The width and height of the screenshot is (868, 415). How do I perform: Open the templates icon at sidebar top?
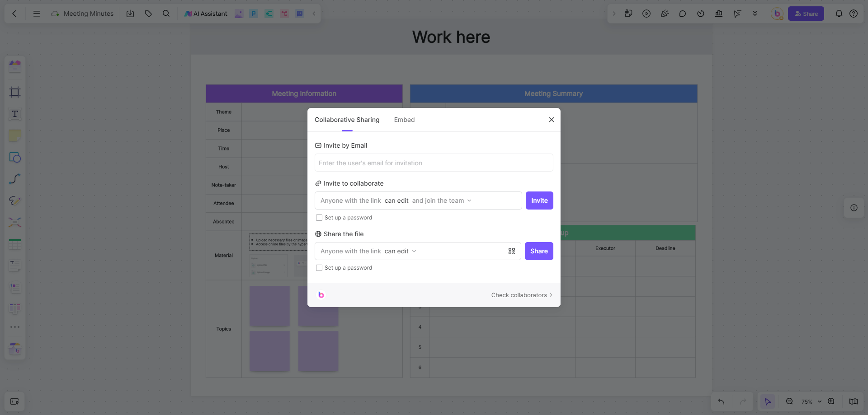[15, 66]
